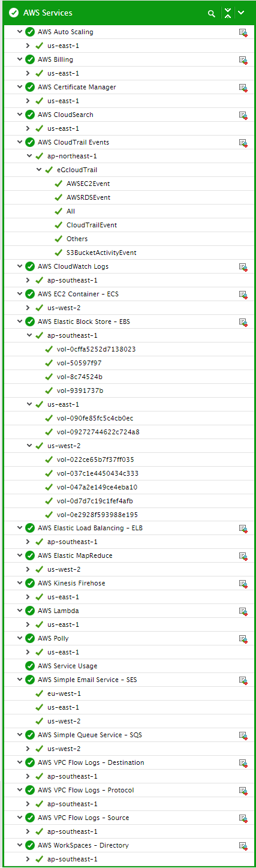Image resolution: width=256 pixels, height=868 pixels.
Task: Open details icon for AWS Simple Email Service
Action: (x=243, y=680)
